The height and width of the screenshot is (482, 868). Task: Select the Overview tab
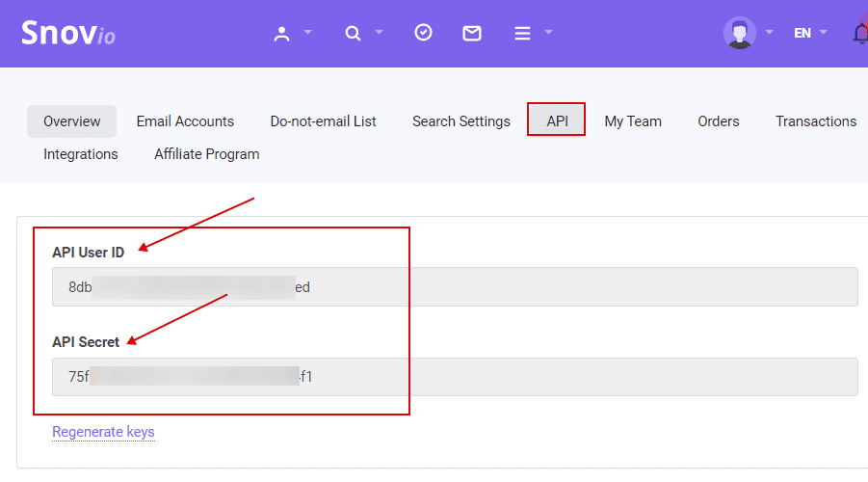pyautogui.click(x=72, y=121)
